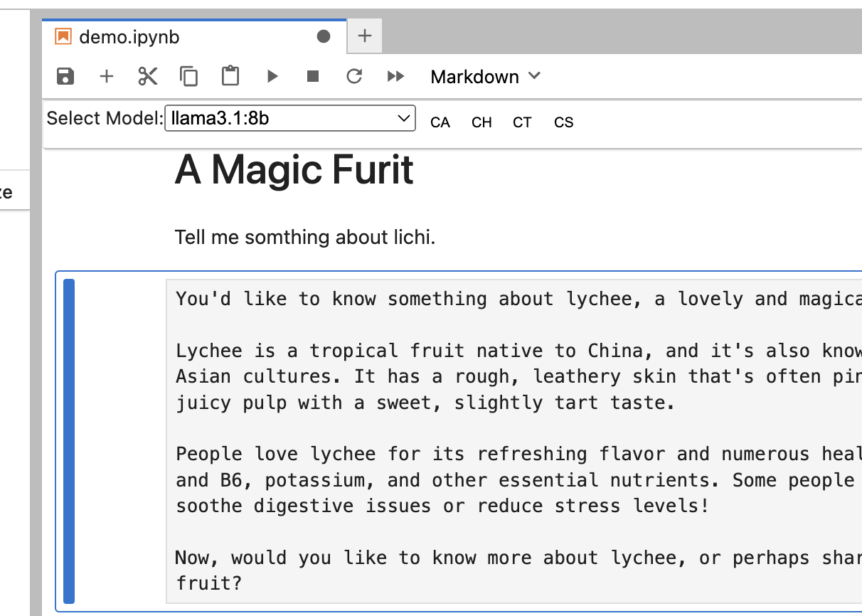This screenshot has height=616, width=862.
Task: Copy the selected cell
Action: pos(188,76)
